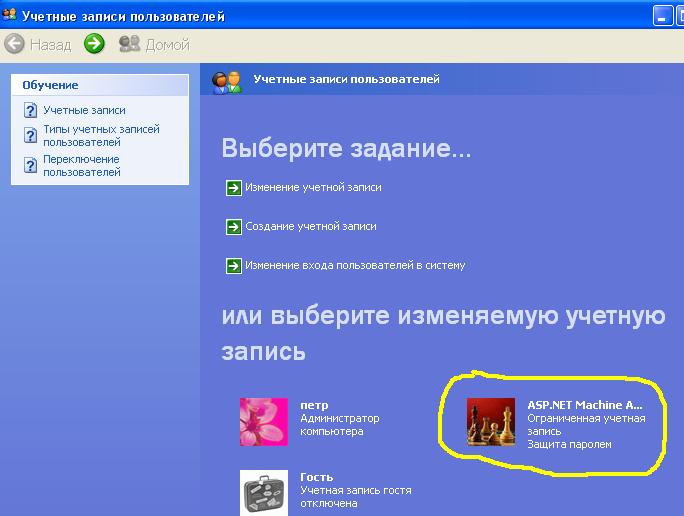Click the Back arrow icon in toolbar
The height and width of the screenshot is (516, 684).
14,44
